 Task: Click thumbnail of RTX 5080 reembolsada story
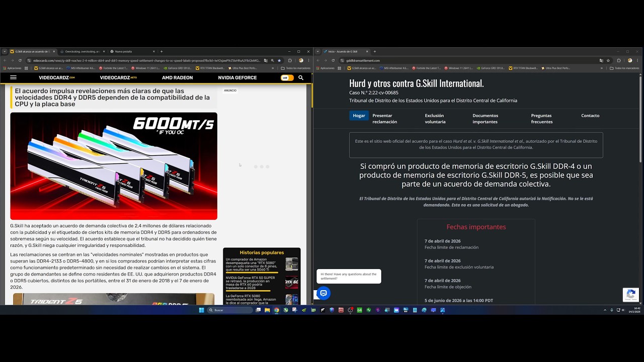(292, 299)
